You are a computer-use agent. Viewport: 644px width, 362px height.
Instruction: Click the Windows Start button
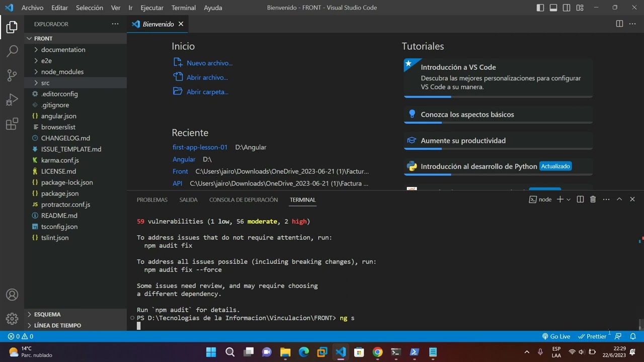click(x=211, y=352)
